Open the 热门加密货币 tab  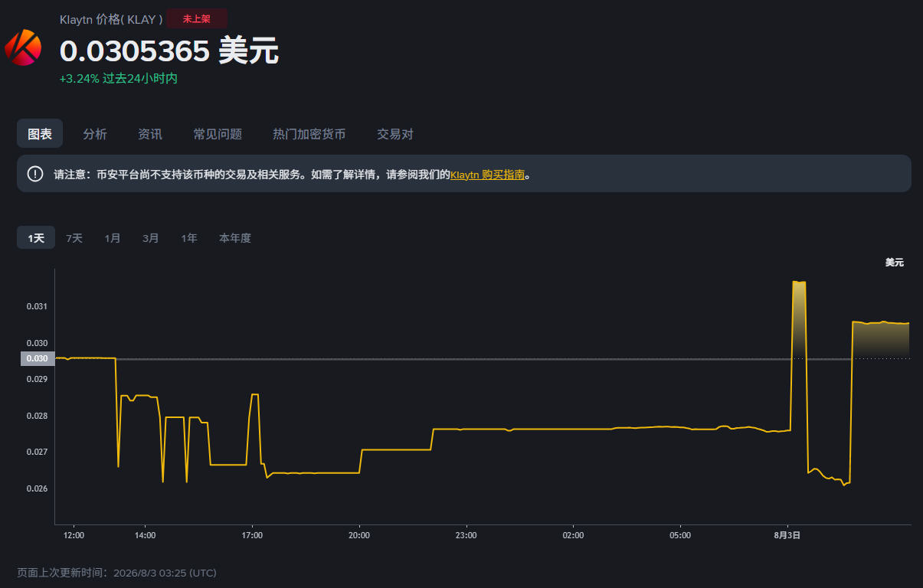pyautogui.click(x=309, y=134)
